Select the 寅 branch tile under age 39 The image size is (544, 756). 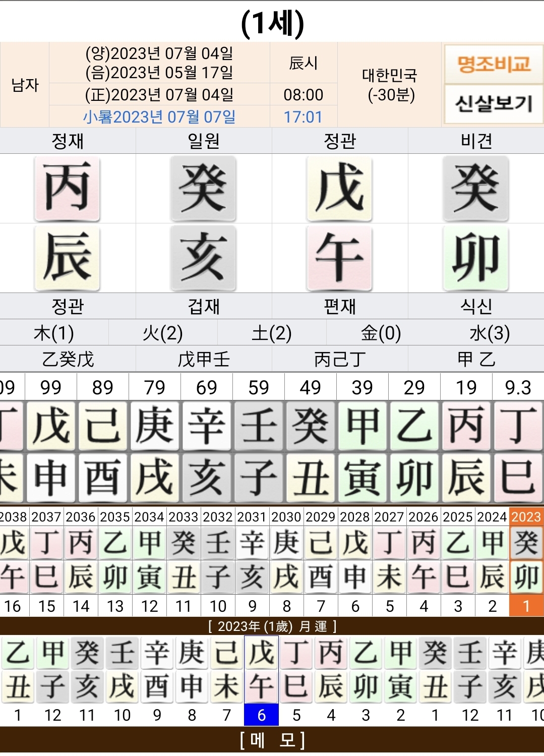[362, 478]
